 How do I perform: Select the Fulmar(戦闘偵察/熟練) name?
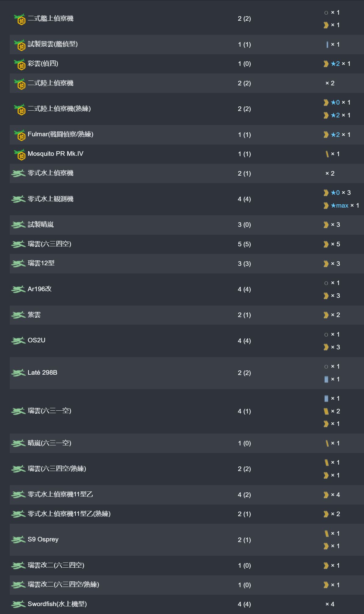point(60,134)
